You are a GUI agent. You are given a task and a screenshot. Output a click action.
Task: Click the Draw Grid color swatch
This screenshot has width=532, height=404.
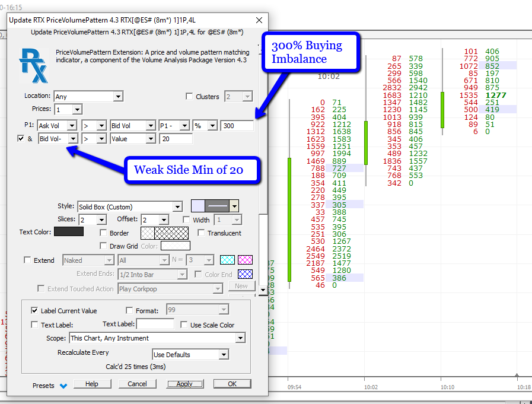[176, 246]
